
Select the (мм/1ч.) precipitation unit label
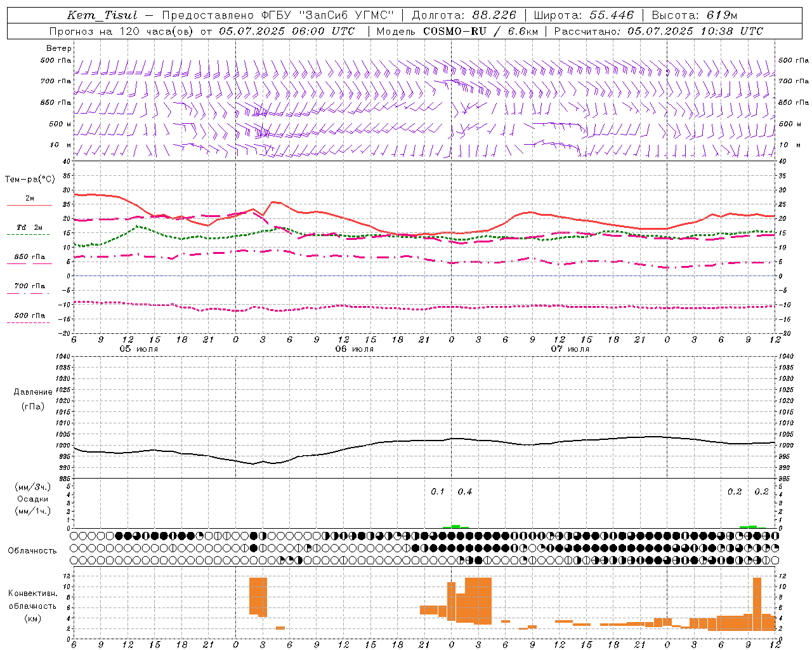point(33,511)
